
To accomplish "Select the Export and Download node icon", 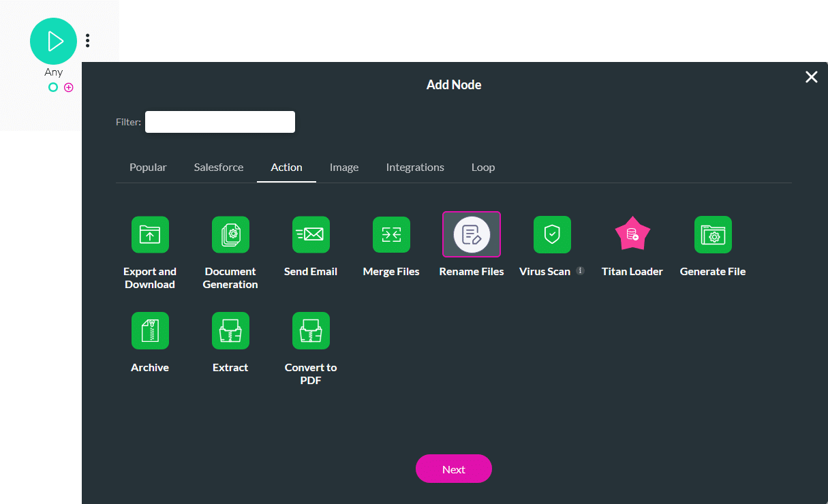I will (x=150, y=234).
